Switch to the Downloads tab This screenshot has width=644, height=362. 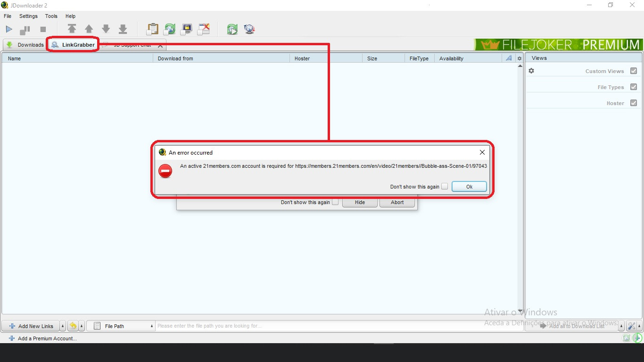[x=25, y=45]
